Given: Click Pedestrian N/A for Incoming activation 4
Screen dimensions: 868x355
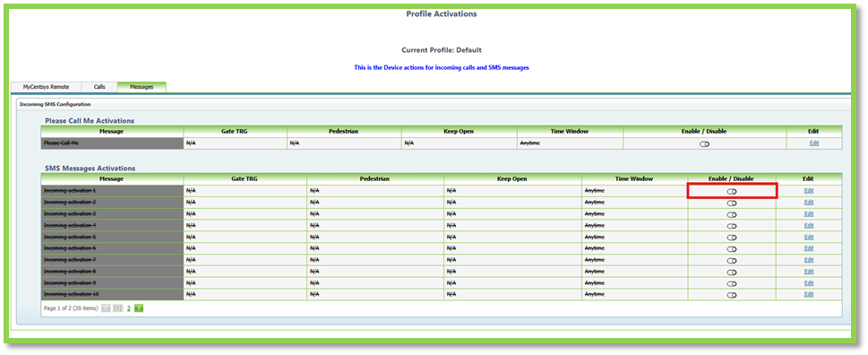Looking at the screenshot, I should pyautogui.click(x=314, y=225).
